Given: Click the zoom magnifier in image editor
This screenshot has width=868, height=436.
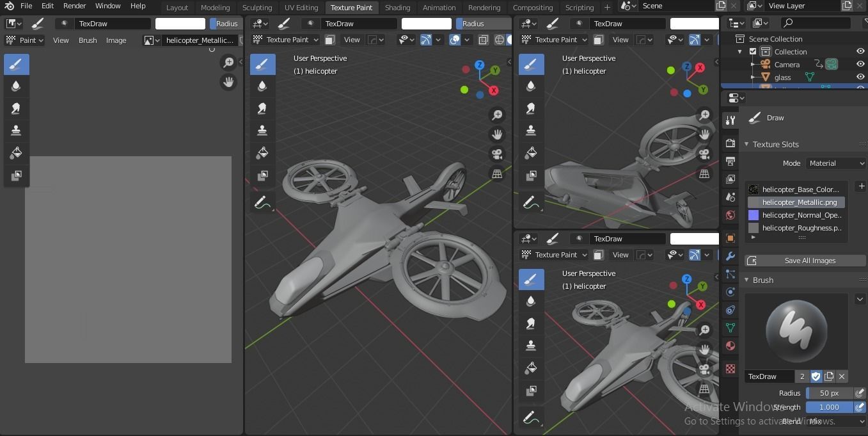Looking at the screenshot, I should point(228,62).
